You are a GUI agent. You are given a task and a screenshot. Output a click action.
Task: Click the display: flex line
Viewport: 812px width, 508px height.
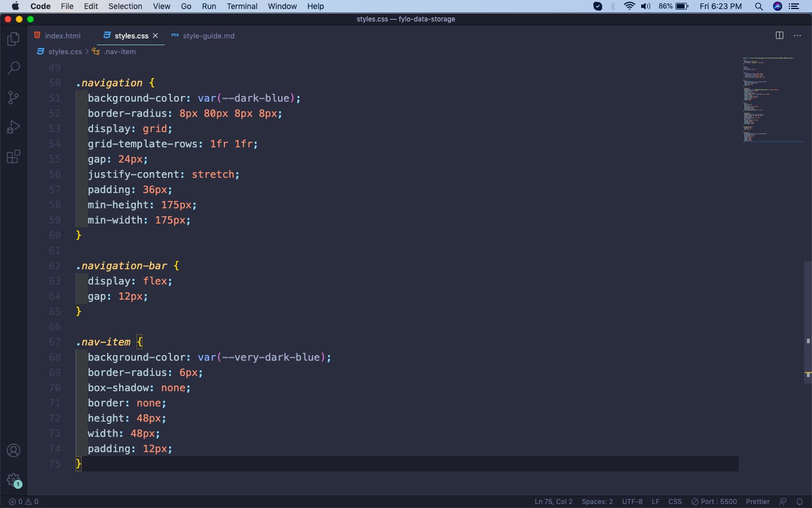pyautogui.click(x=130, y=281)
